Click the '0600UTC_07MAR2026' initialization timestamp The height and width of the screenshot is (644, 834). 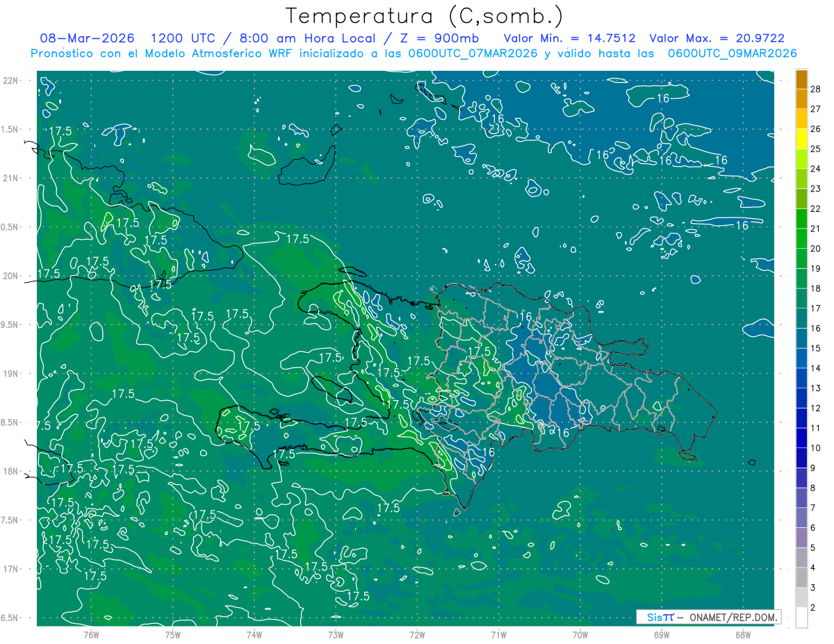[x=473, y=53]
